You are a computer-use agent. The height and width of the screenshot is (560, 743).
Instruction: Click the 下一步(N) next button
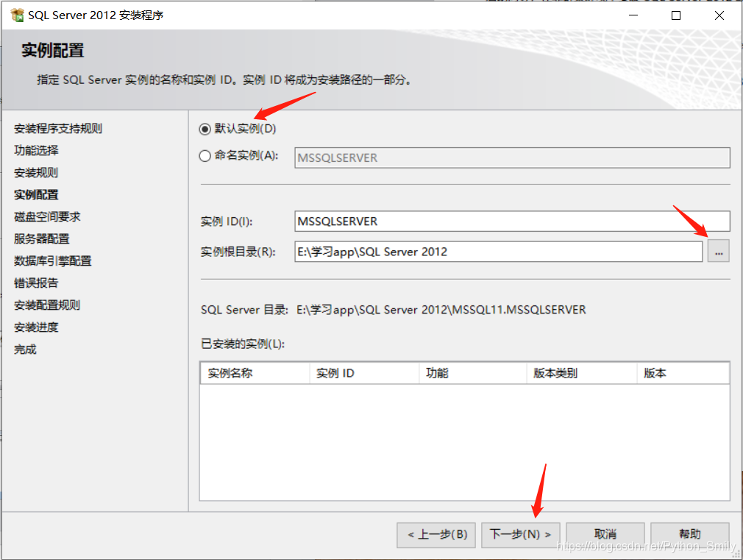point(520,535)
